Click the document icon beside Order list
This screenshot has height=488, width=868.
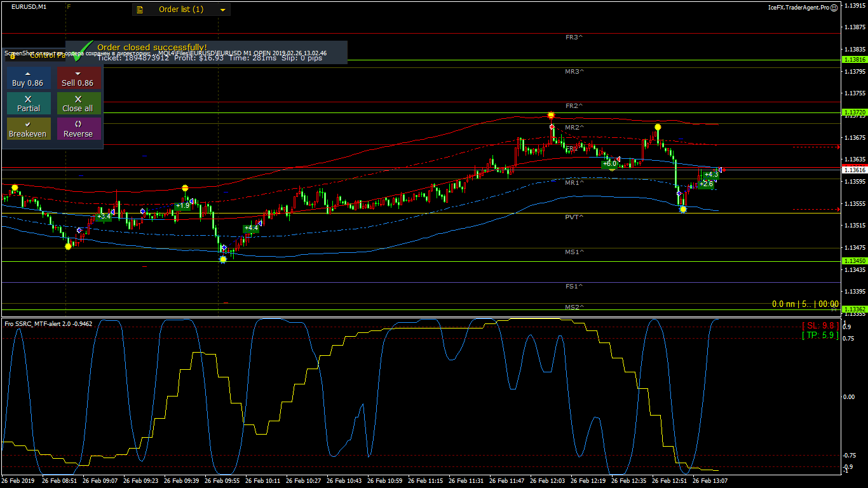pyautogui.click(x=140, y=10)
